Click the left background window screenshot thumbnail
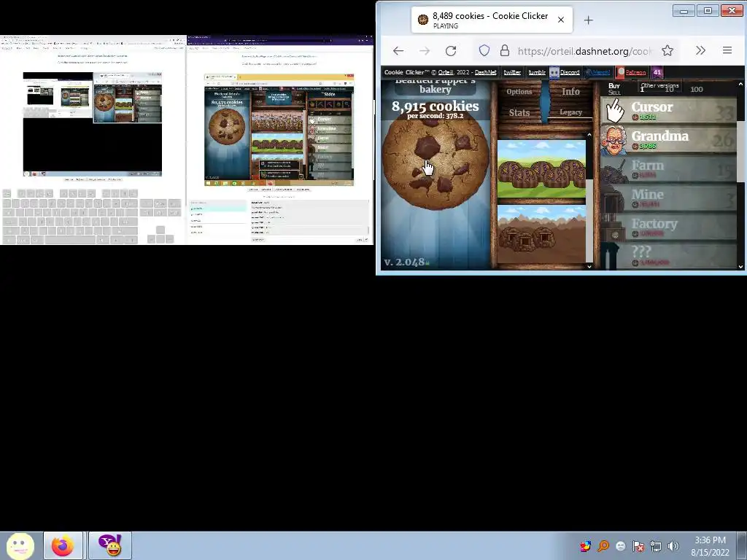This screenshot has width=747, height=560. (x=93, y=124)
